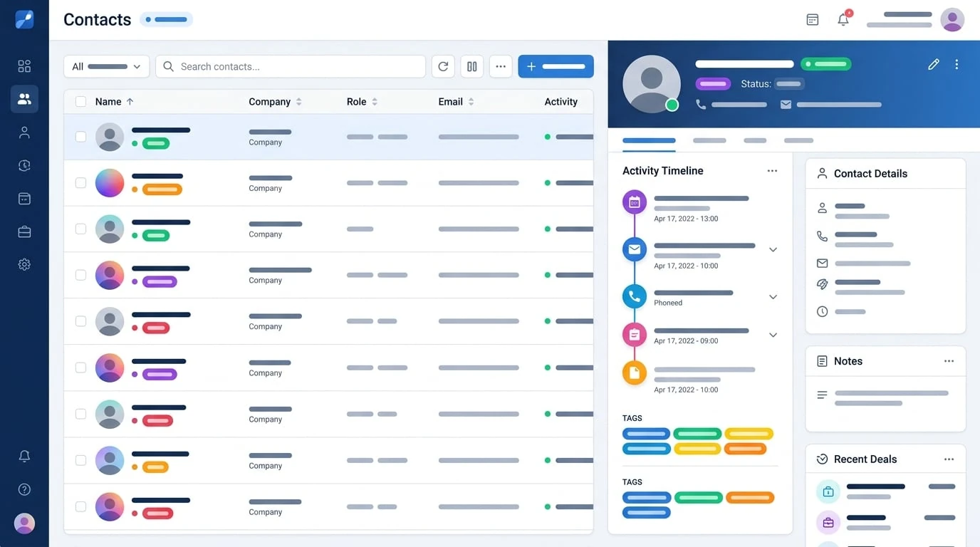Expand the Phoneed entry chevron
Screen dimensions: 980x547
click(773, 297)
